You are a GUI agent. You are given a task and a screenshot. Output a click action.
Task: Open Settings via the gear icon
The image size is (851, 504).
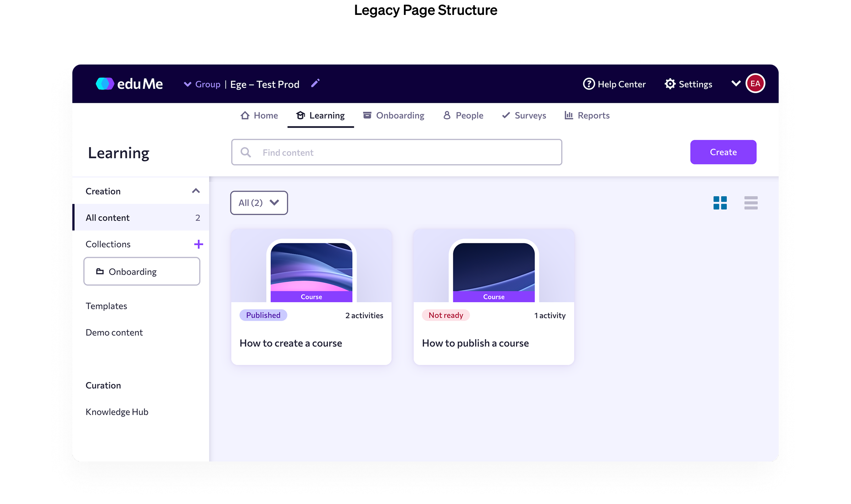[670, 84]
